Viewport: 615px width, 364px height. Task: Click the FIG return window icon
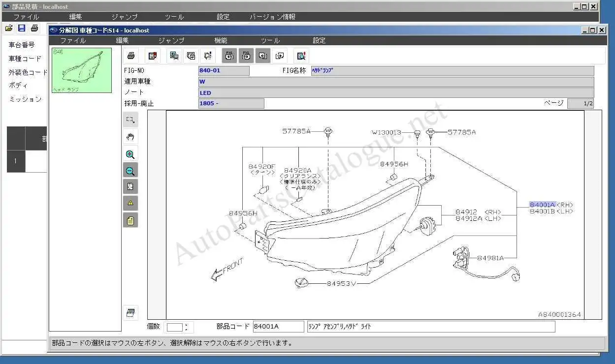[191, 56]
